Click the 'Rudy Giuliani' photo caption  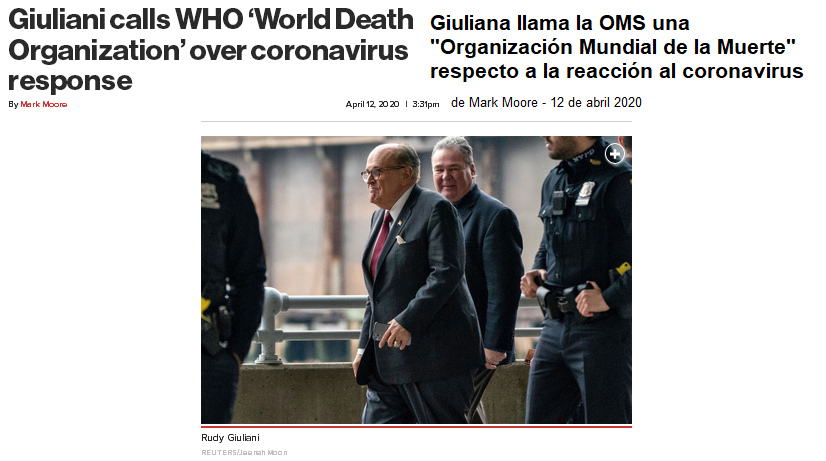coord(230,438)
